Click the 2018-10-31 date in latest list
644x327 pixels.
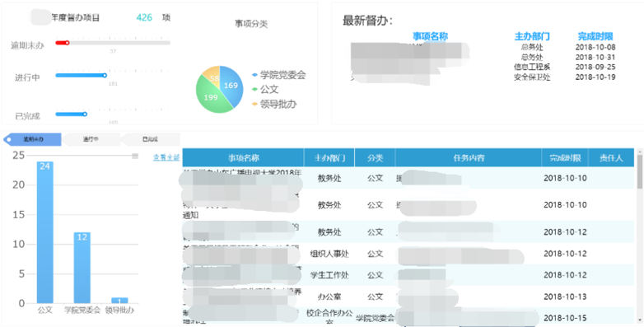point(595,57)
